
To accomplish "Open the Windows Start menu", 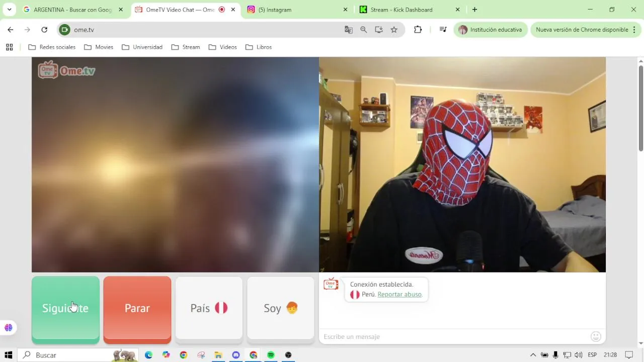I will coord(8,355).
